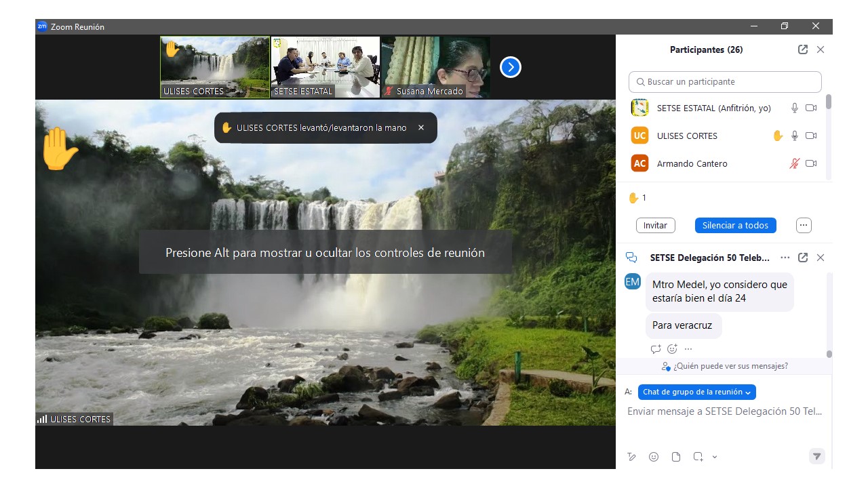868x488 pixels.
Task: Click the Buscar un participante search field
Action: click(725, 82)
